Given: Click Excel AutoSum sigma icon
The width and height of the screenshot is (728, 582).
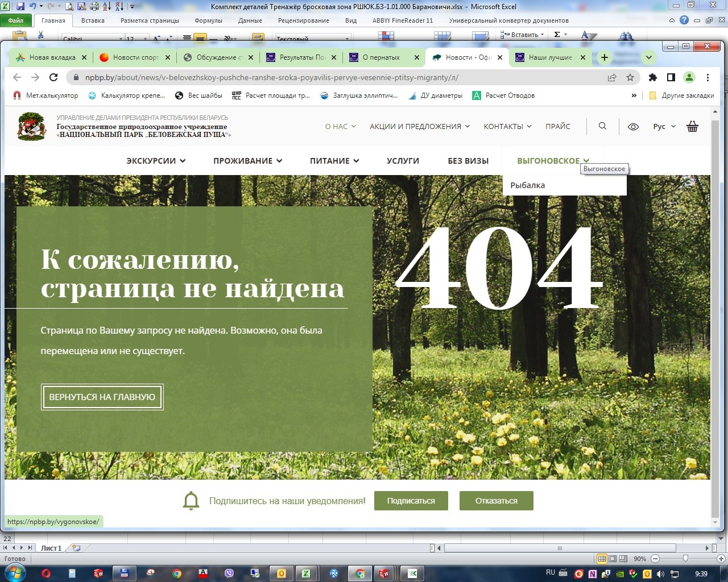Looking at the screenshot, I should (x=557, y=35).
